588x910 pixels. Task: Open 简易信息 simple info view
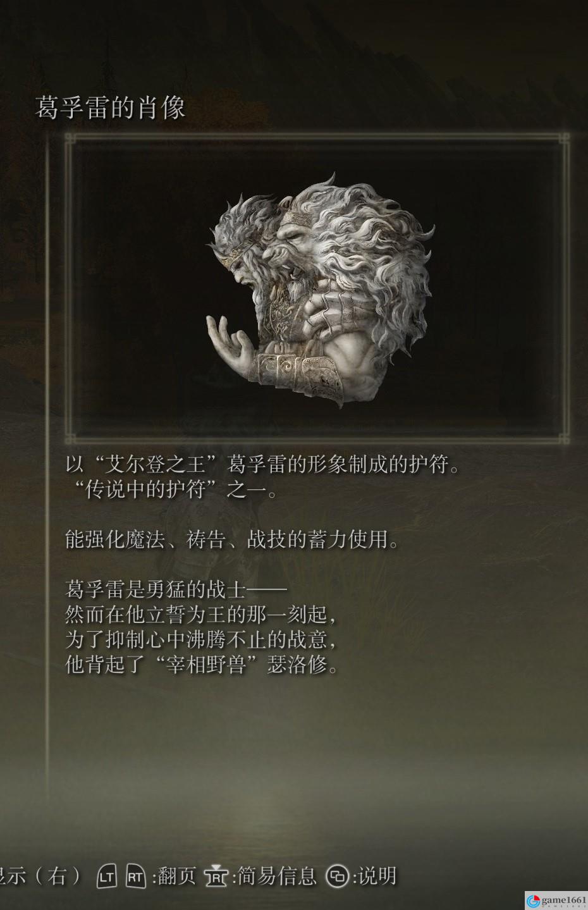tap(276, 876)
